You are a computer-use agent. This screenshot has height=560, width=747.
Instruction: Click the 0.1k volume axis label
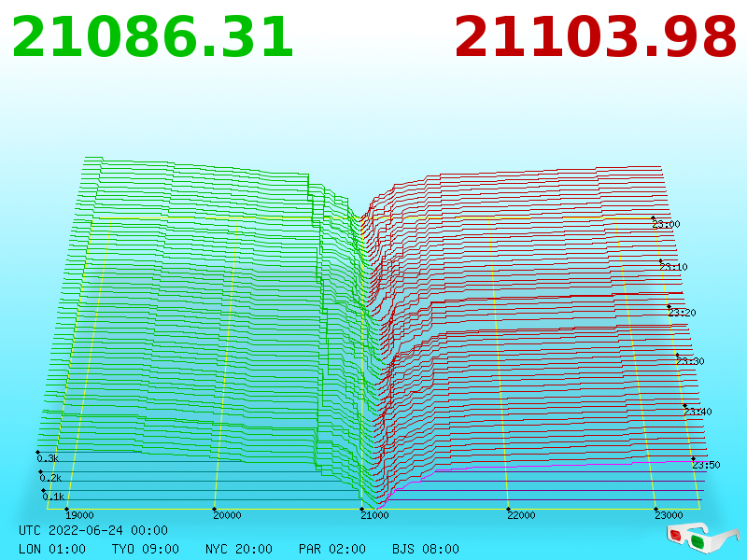coord(53,497)
